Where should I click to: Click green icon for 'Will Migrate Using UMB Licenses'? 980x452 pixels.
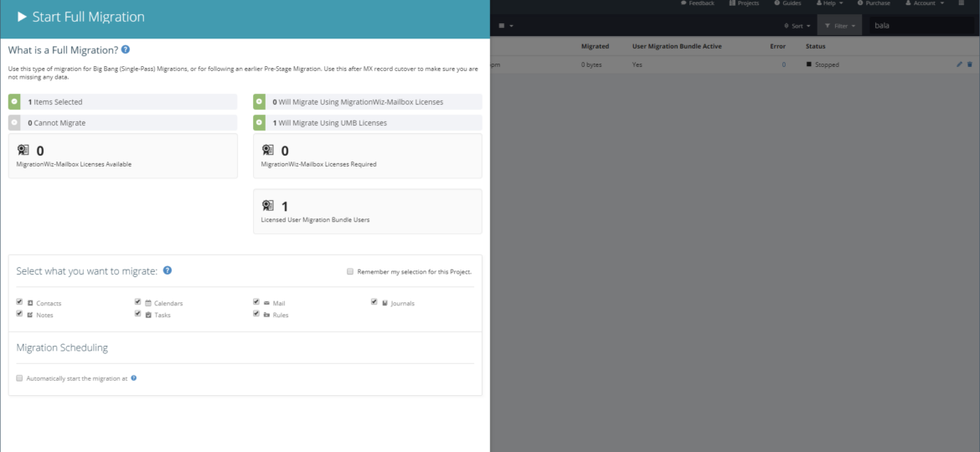[x=260, y=123]
